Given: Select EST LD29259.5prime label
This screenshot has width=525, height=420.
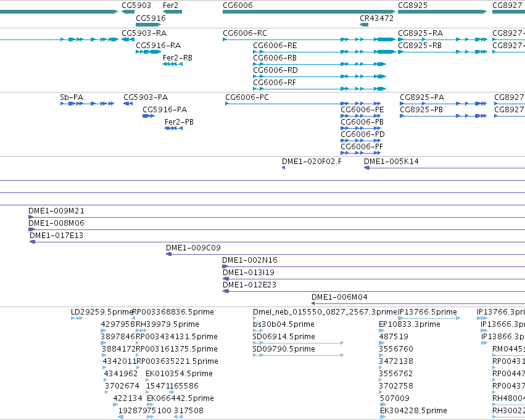Looking at the screenshot, I should pos(102,312).
